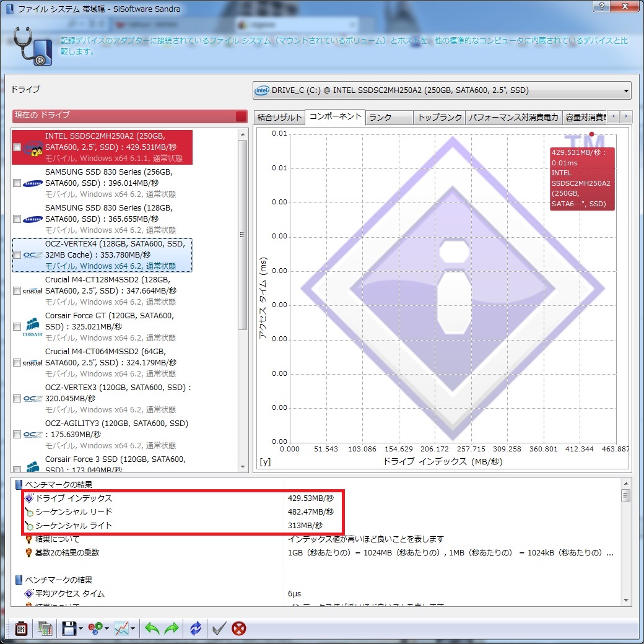
Task: Click the red square on 現在のドライブ header
Action: 241,116
